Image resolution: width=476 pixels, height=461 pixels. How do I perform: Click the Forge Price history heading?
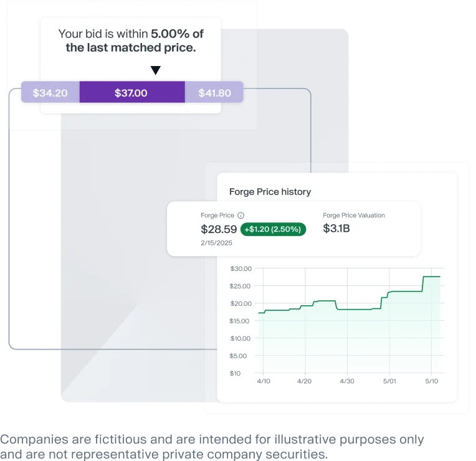(270, 192)
